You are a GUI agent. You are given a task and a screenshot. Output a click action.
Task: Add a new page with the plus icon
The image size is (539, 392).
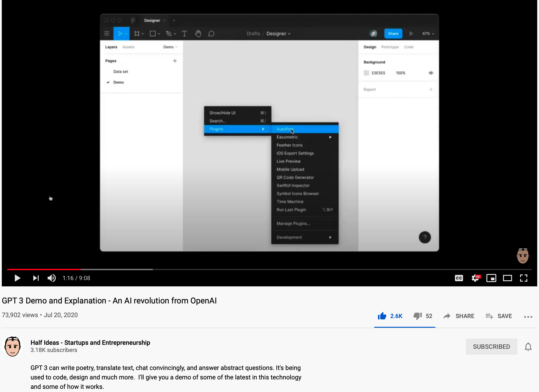[175, 61]
